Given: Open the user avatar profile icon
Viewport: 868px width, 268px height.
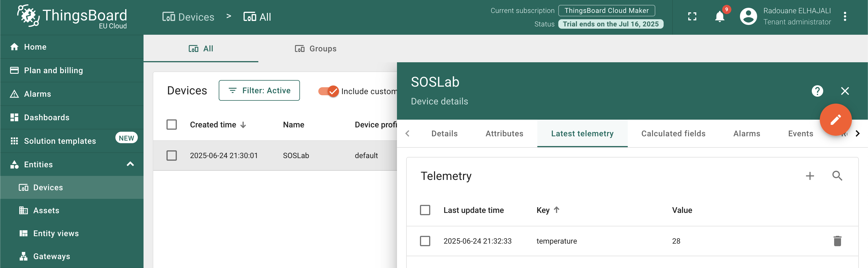Looking at the screenshot, I should (748, 16).
